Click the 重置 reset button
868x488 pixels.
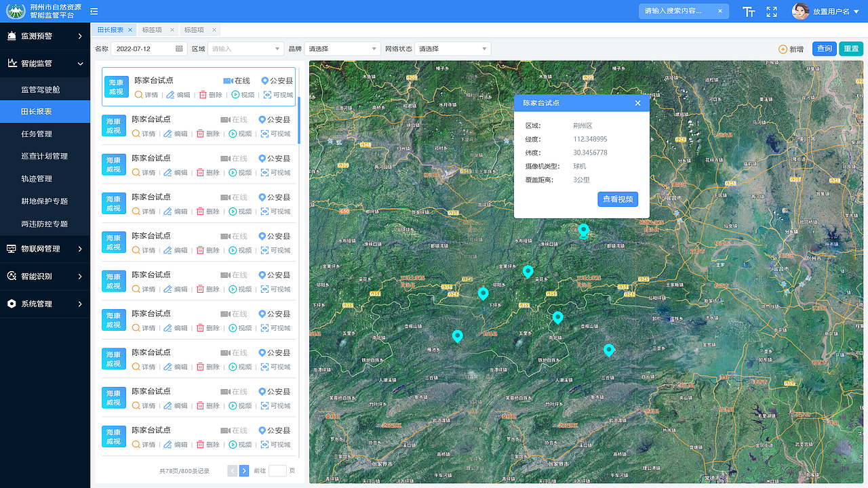click(x=850, y=49)
